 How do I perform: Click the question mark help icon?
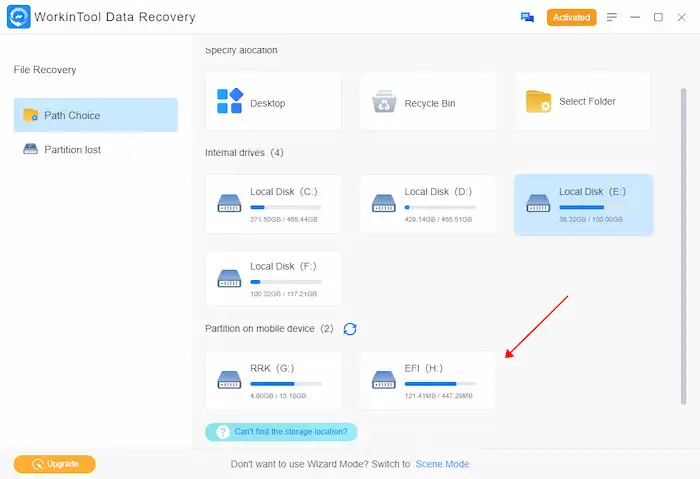pos(223,432)
